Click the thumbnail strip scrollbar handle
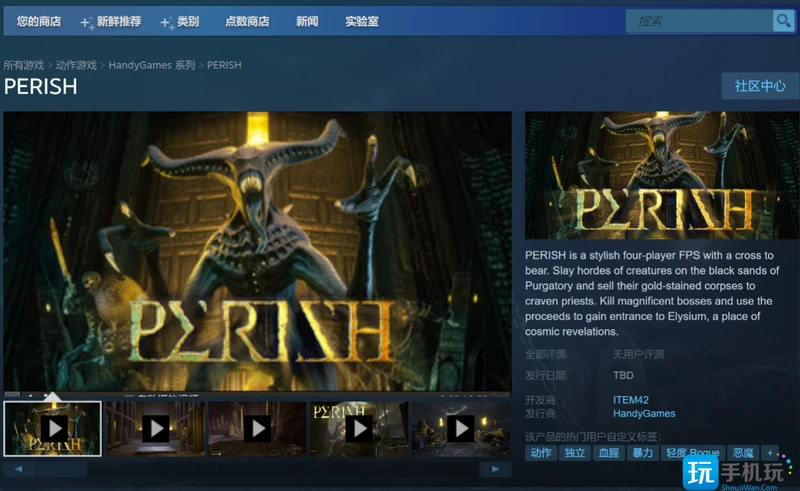Image resolution: width=800 pixels, height=491 pixels. coord(61,469)
